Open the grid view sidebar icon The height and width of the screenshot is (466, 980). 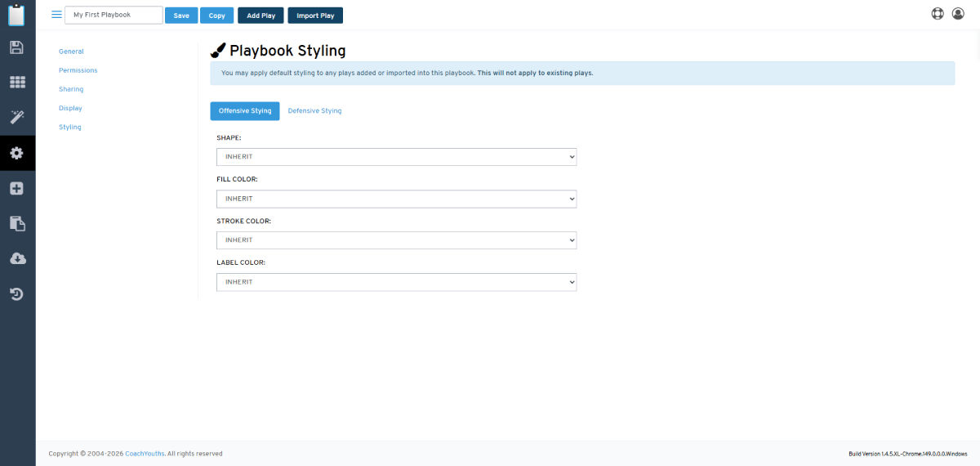[x=16, y=82]
